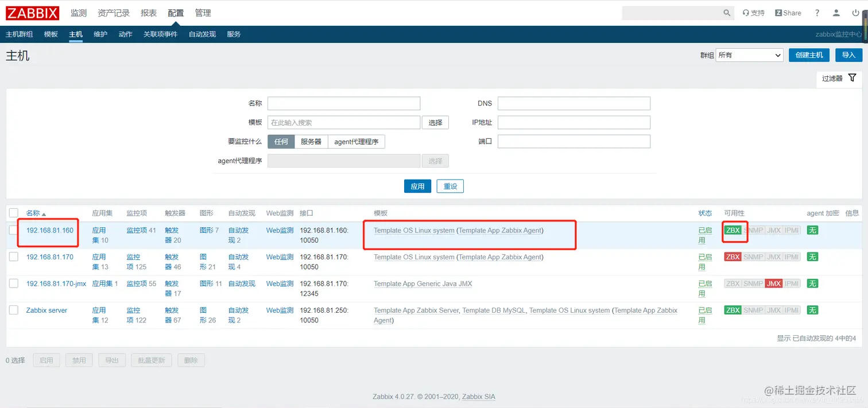868x408 pixels.
Task: Click the 创建主机 button
Action: tap(809, 55)
